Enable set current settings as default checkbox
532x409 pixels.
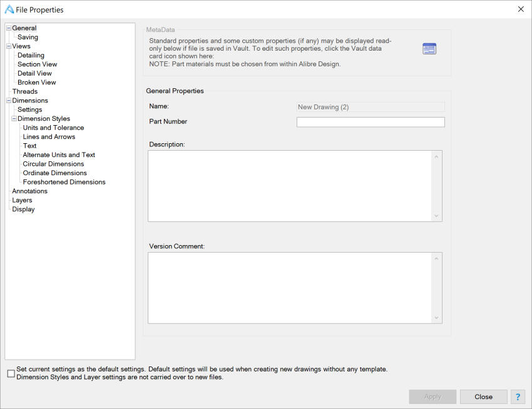11,373
